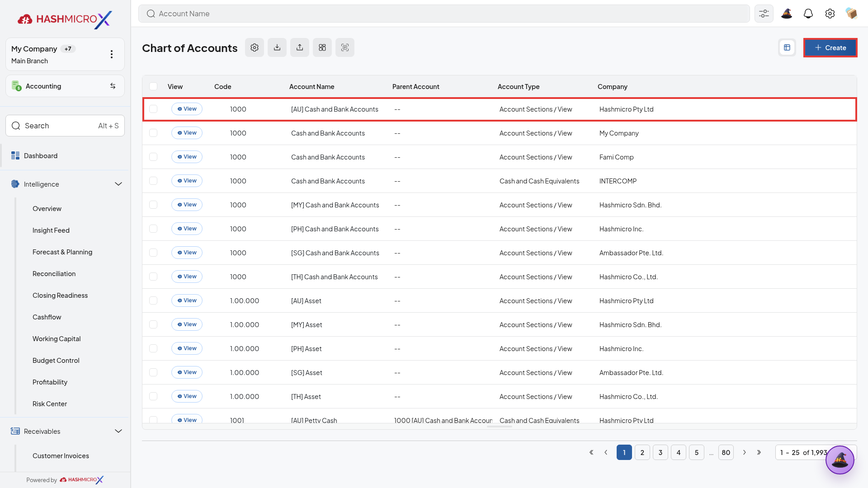Open the search filter sliders icon
Image resolution: width=868 pixels, height=488 pixels.
(x=764, y=14)
